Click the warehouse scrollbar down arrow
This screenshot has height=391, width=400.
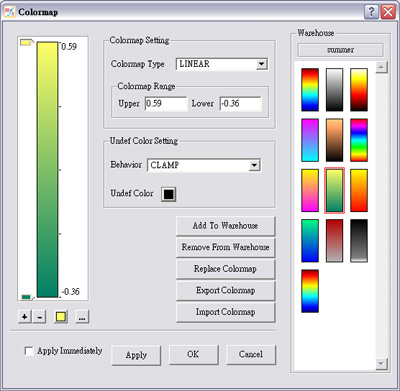(381, 364)
